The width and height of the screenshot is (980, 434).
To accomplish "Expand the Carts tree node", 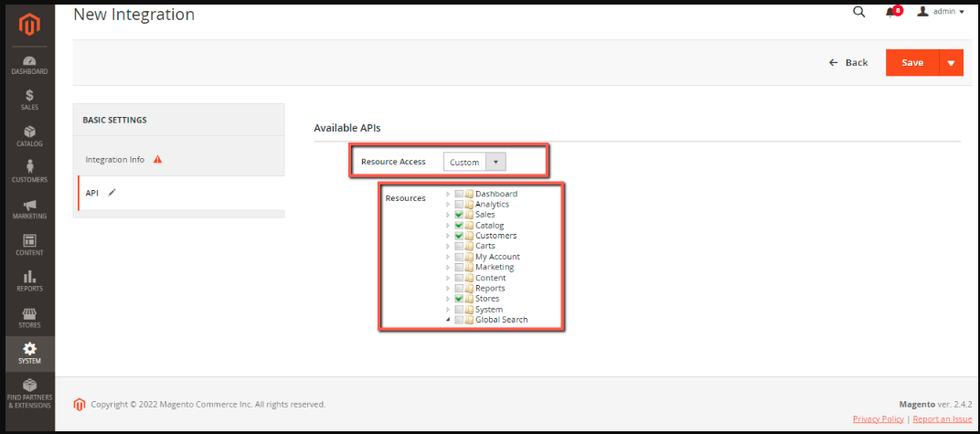I will click(x=448, y=247).
